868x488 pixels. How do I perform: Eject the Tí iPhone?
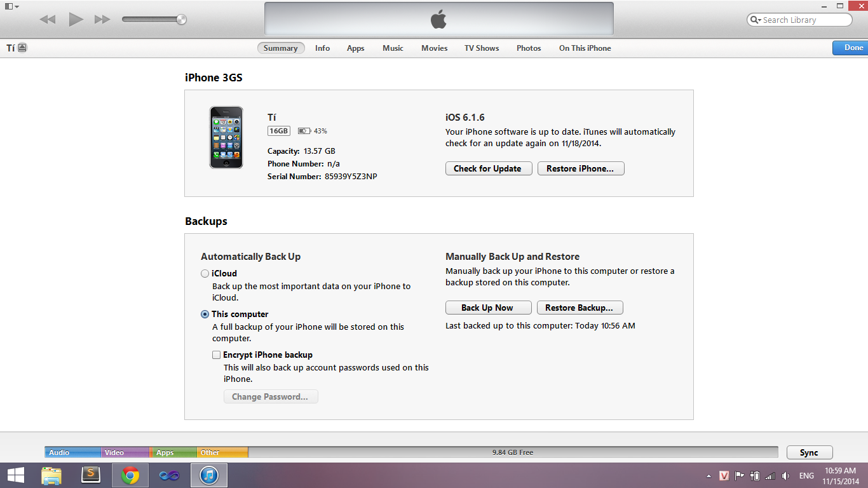(22, 48)
